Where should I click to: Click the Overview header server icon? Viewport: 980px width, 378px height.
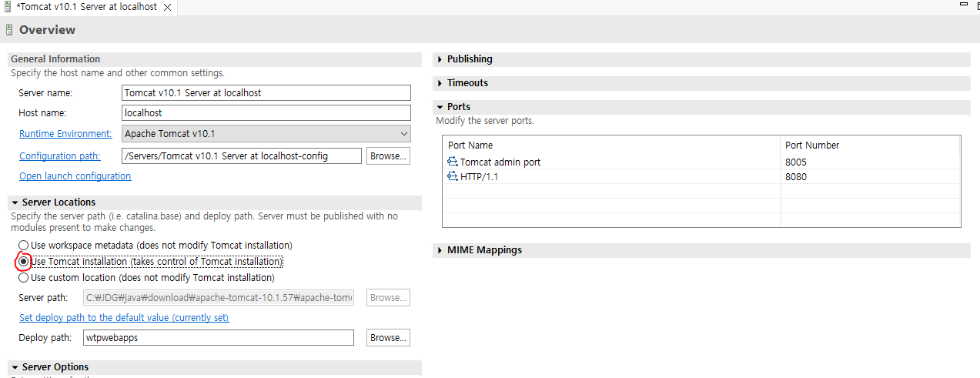pyautogui.click(x=9, y=30)
